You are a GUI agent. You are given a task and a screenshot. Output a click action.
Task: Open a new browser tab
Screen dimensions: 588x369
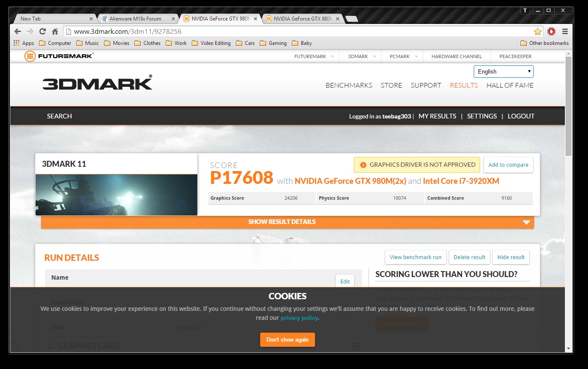click(351, 19)
